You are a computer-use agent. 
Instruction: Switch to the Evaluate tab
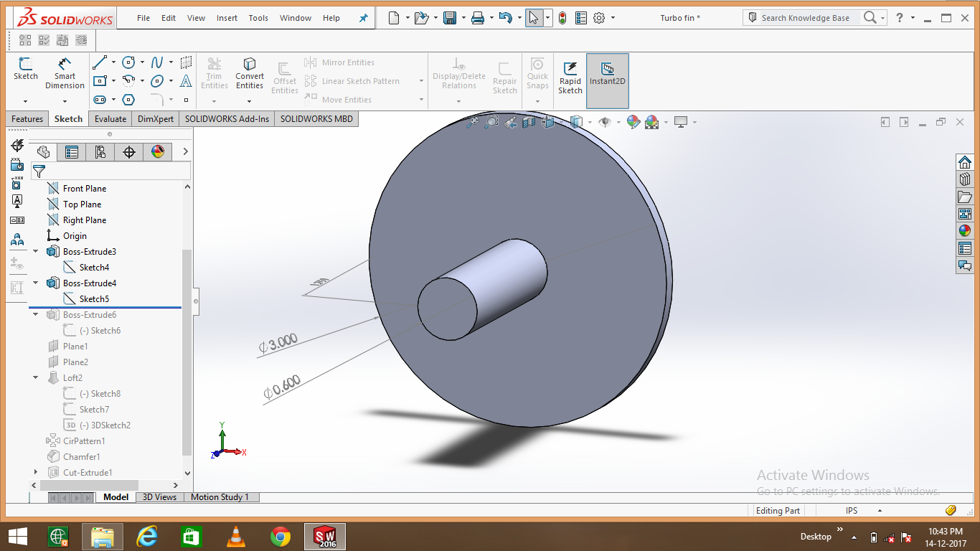pyautogui.click(x=110, y=119)
